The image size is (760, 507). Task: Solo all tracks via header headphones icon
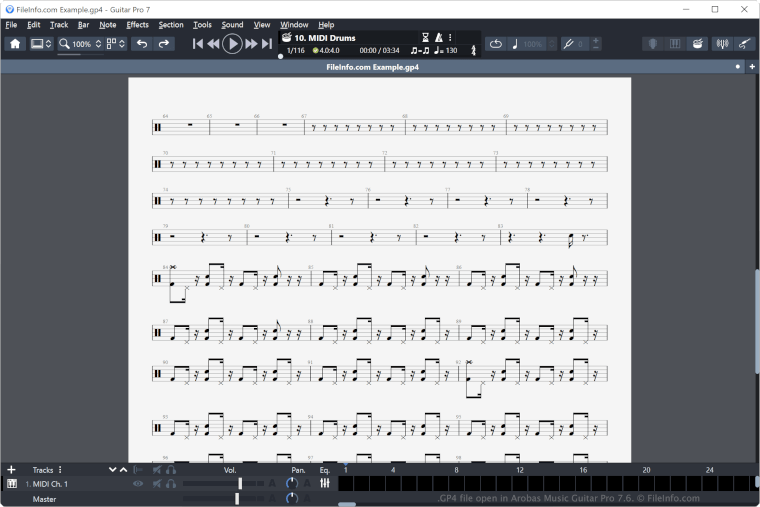[171, 470]
